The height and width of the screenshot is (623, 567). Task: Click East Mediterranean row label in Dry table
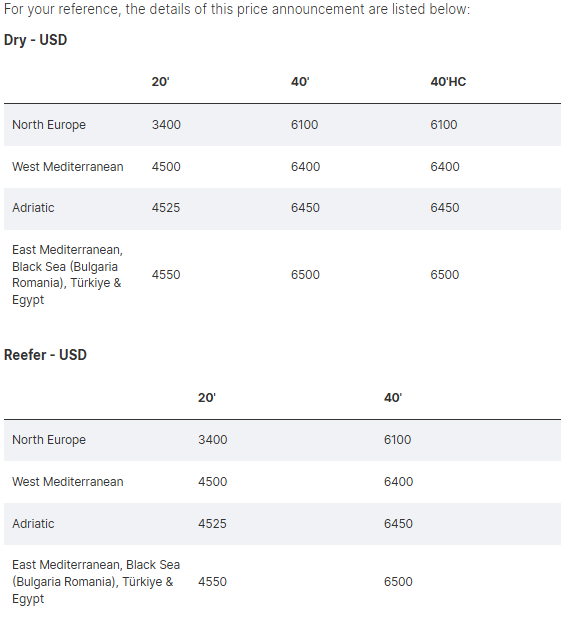[x=68, y=275]
